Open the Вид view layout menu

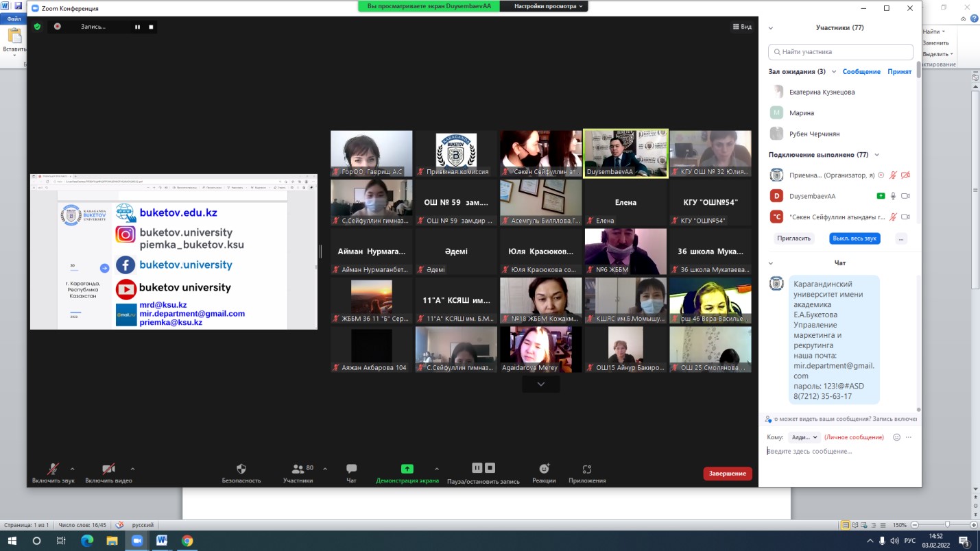[x=742, y=27]
